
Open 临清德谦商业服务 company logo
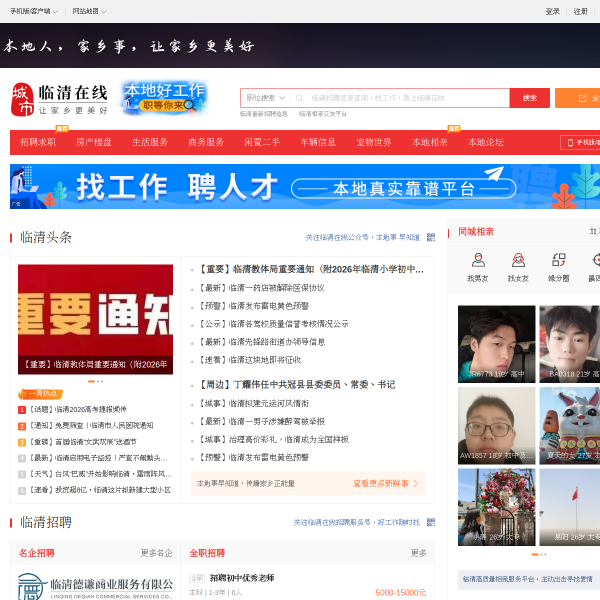click(x=95, y=586)
